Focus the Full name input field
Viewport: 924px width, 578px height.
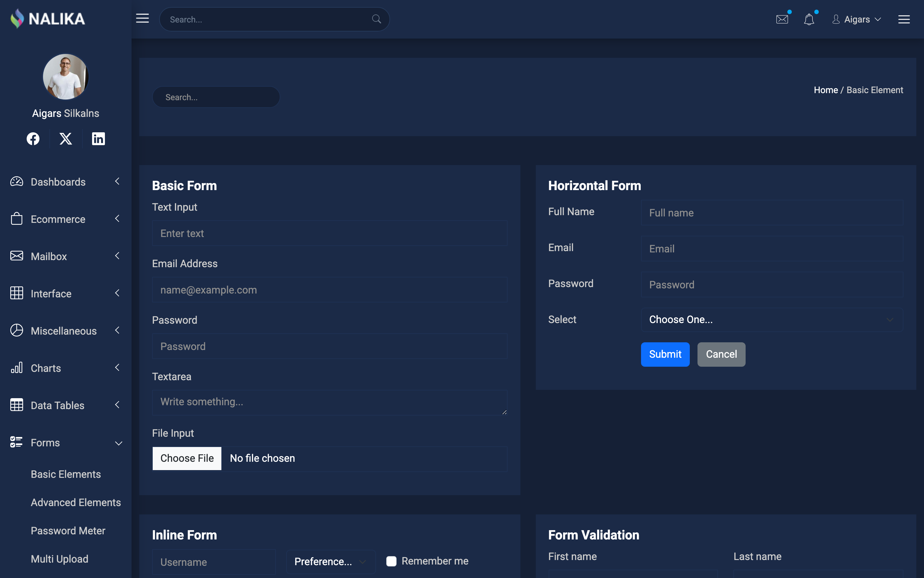(772, 213)
